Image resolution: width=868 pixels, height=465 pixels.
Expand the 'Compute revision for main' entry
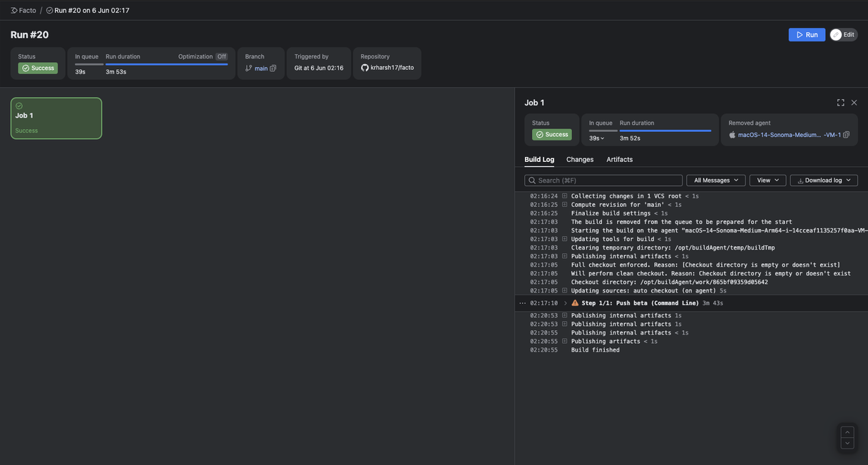565,205
